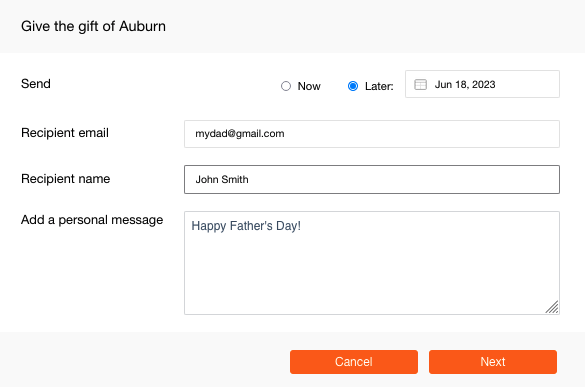Click the 'Add a personal message' label
585x387 pixels.
click(92, 220)
